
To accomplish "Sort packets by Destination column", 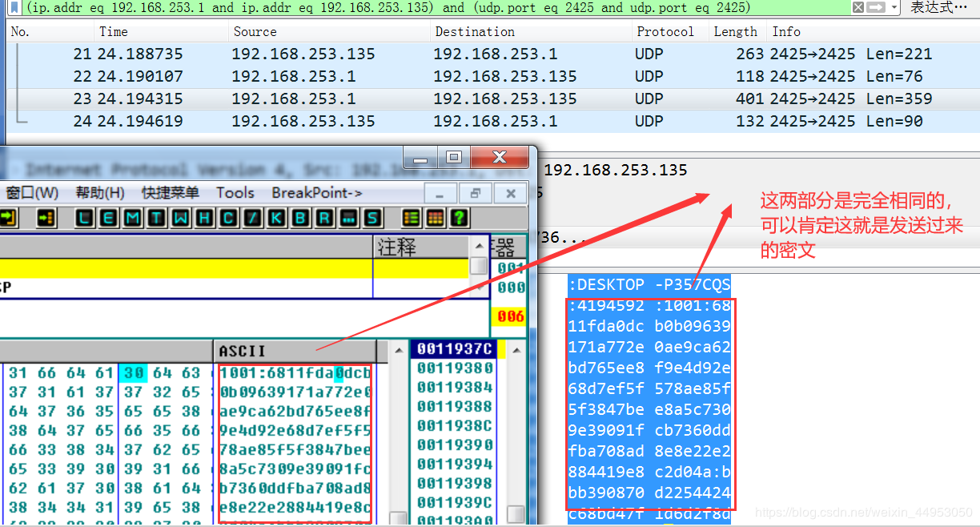I will [x=530, y=32].
